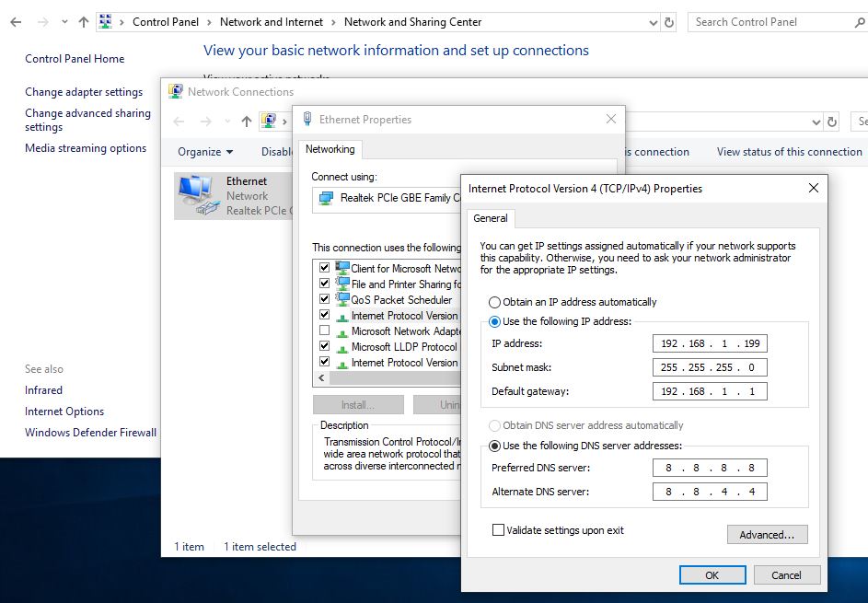Expand the Network Connections address dropdown
Screen dimensions: 868x603
816,122
